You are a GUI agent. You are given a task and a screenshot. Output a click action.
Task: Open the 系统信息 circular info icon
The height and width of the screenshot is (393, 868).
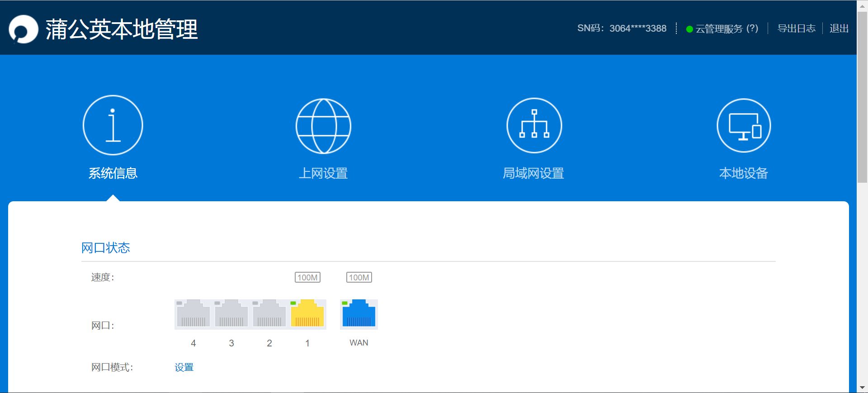(x=113, y=125)
